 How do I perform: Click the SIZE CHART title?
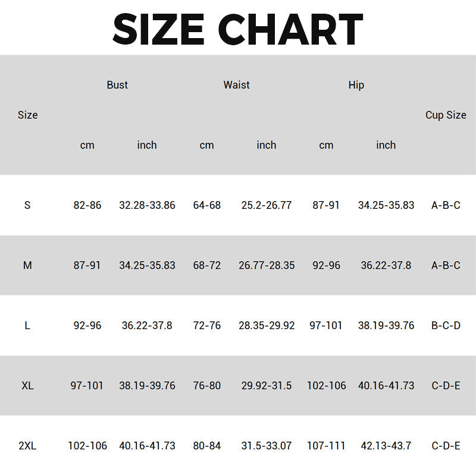[x=238, y=29]
